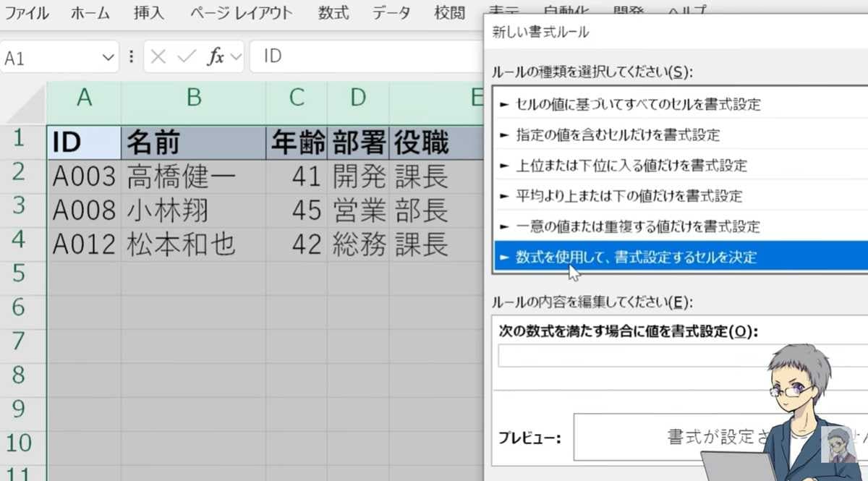
Task: Click the formula bar showing ID
Action: tap(365, 57)
